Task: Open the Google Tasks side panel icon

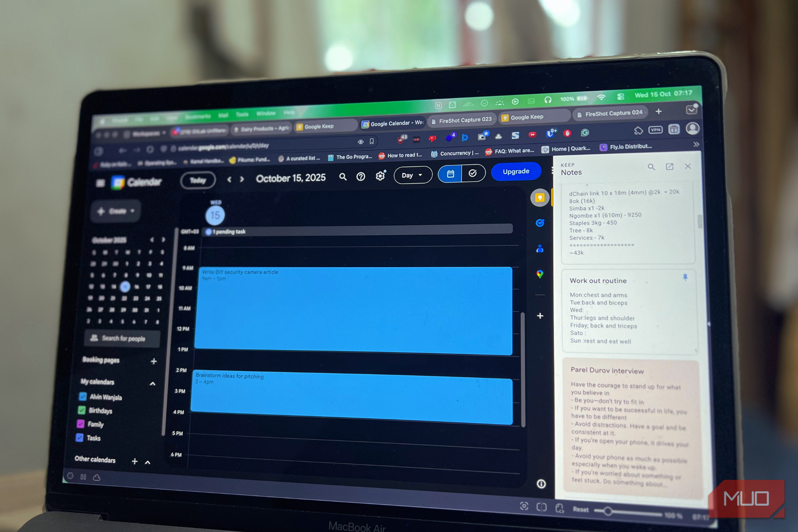Action: click(x=540, y=223)
